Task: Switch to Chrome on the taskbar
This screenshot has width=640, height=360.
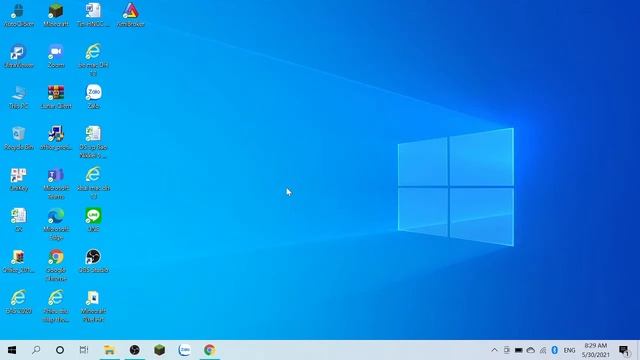Action: 210,350
